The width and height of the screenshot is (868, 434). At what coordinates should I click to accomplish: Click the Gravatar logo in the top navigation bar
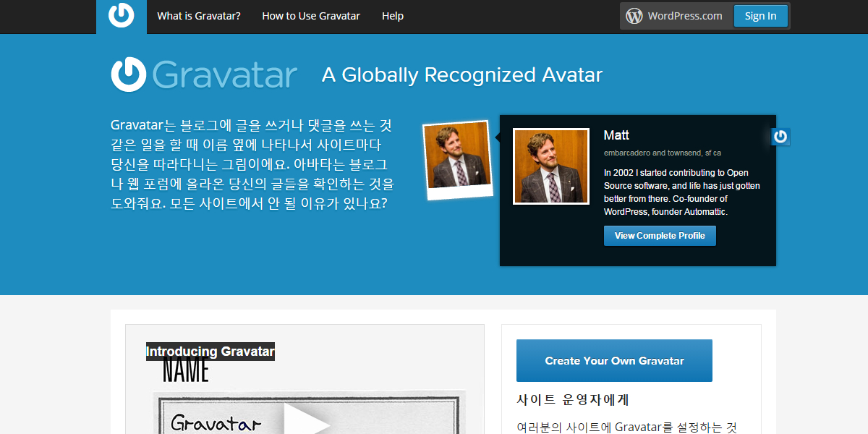122,16
